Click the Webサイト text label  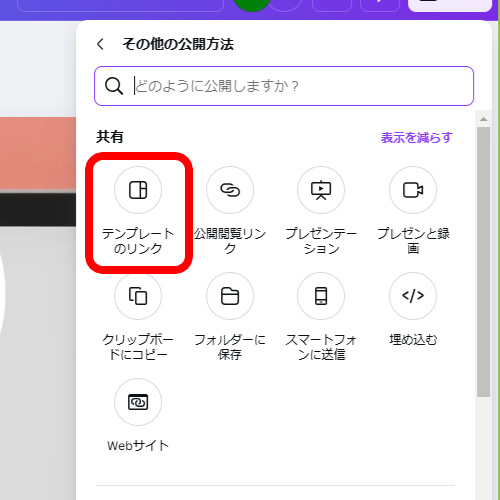[x=138, y=446]
